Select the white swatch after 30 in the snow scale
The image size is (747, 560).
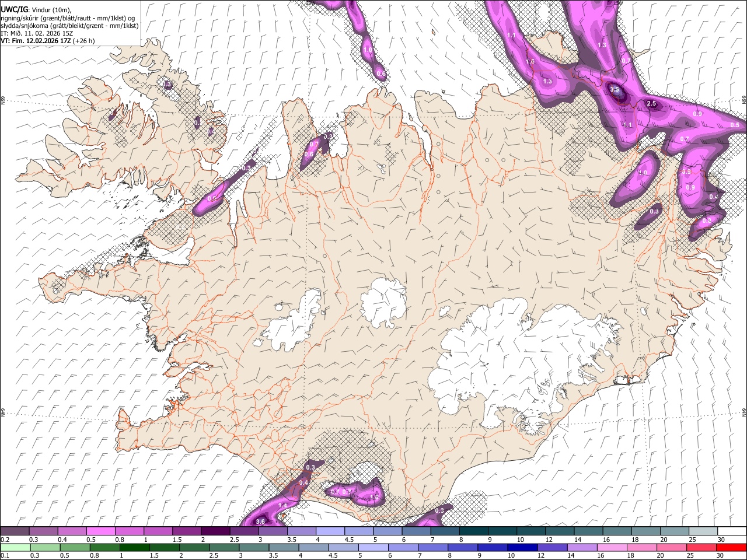(731, 531)
